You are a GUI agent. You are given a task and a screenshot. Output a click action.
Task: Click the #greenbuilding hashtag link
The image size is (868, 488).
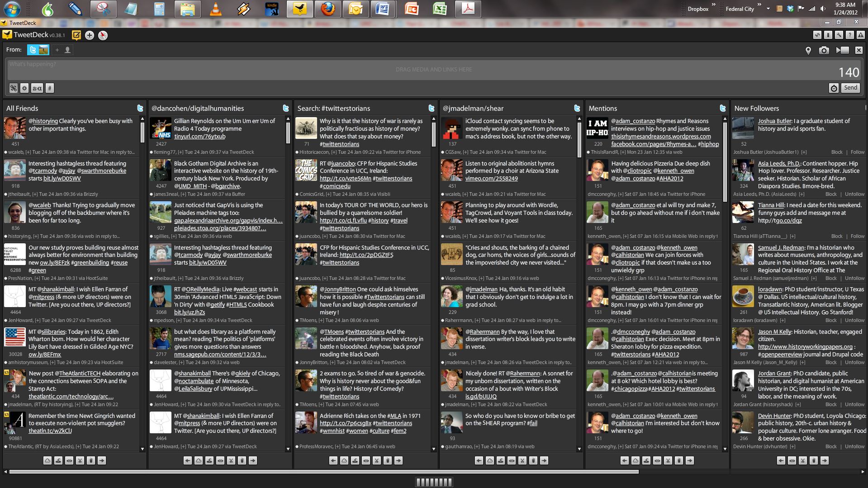coord(90,263)
